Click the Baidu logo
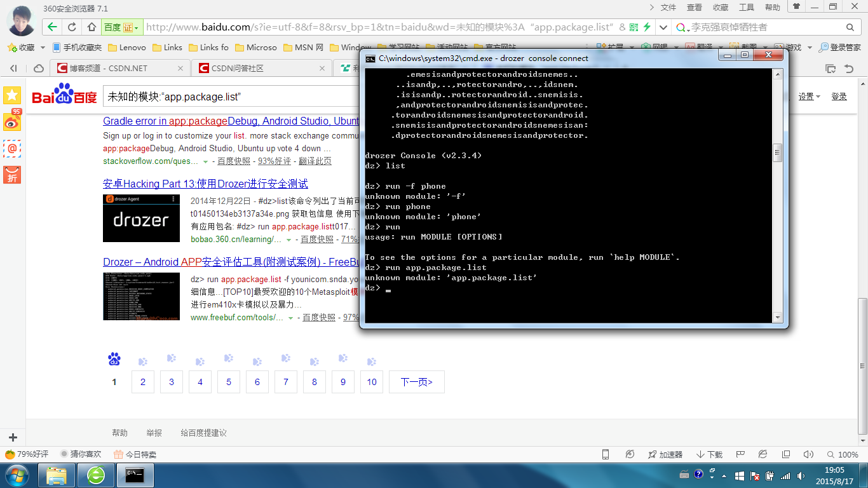 coord(64,95)
